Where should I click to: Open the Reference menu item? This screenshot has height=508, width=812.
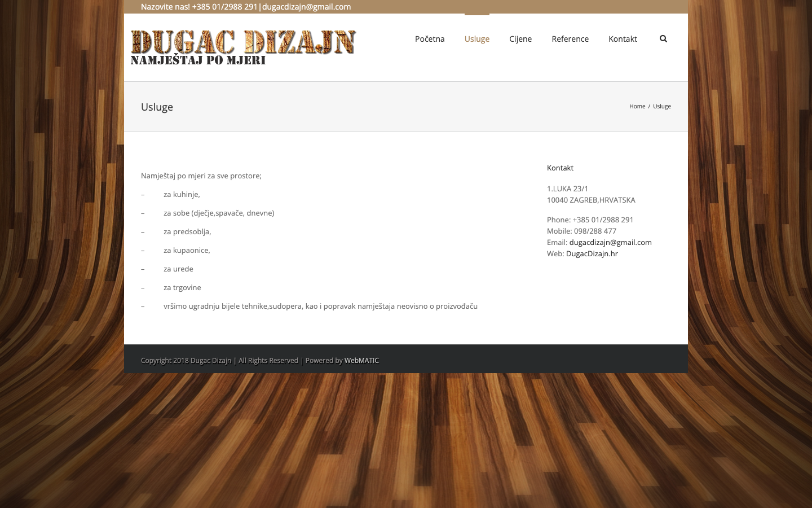click(x=570, y=39)
